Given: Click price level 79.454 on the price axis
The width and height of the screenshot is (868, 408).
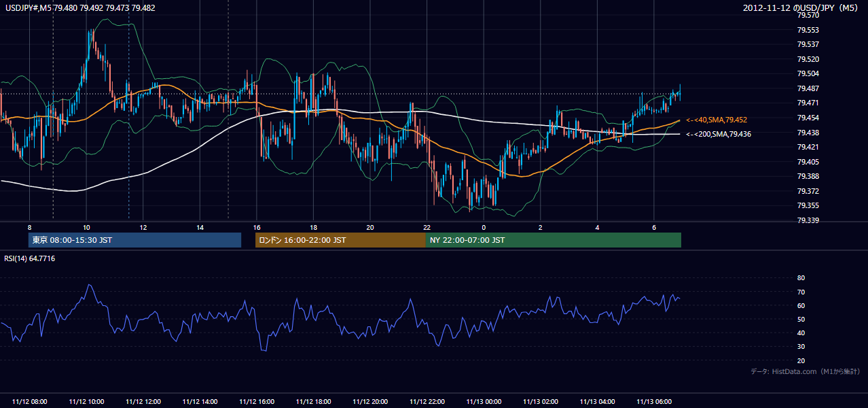Looking at the screenshot, I should coord(808,118).
